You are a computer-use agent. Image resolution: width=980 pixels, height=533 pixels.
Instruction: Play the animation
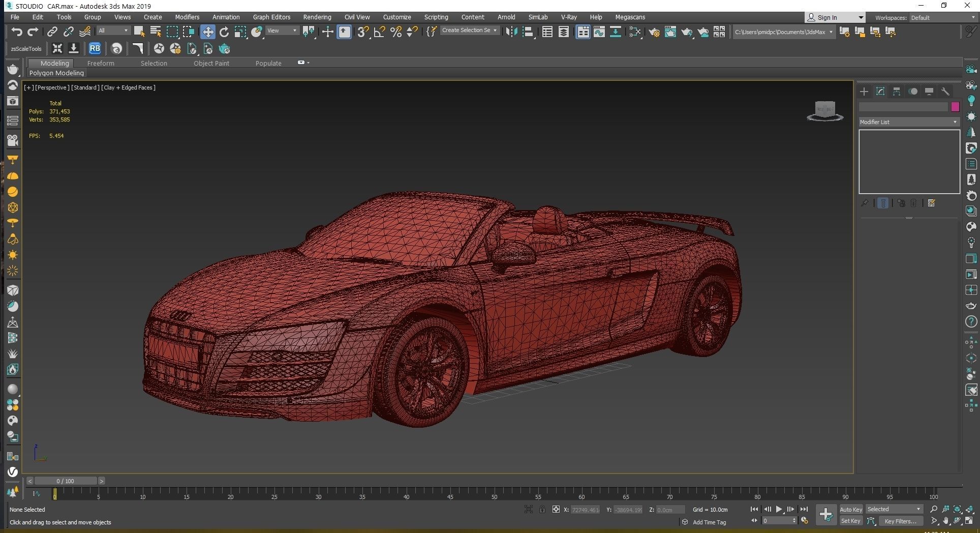[779, 509]
